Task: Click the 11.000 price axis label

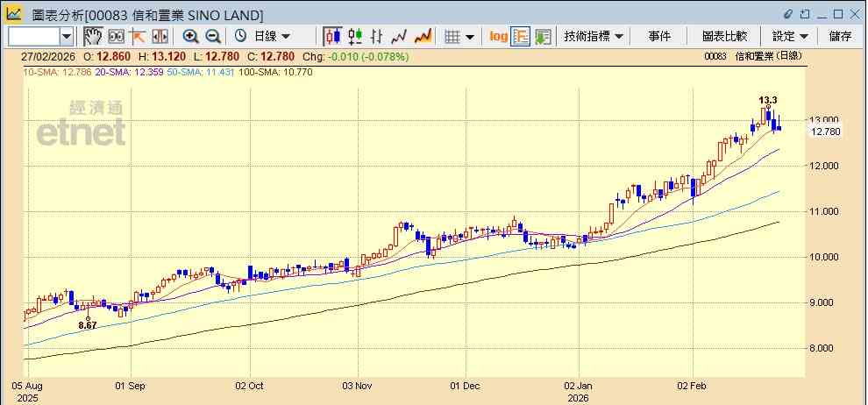Action: 825,211
